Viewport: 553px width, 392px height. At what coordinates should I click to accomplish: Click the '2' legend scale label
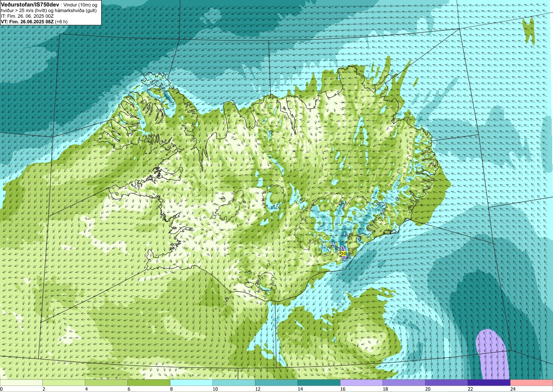pos(43,389)
